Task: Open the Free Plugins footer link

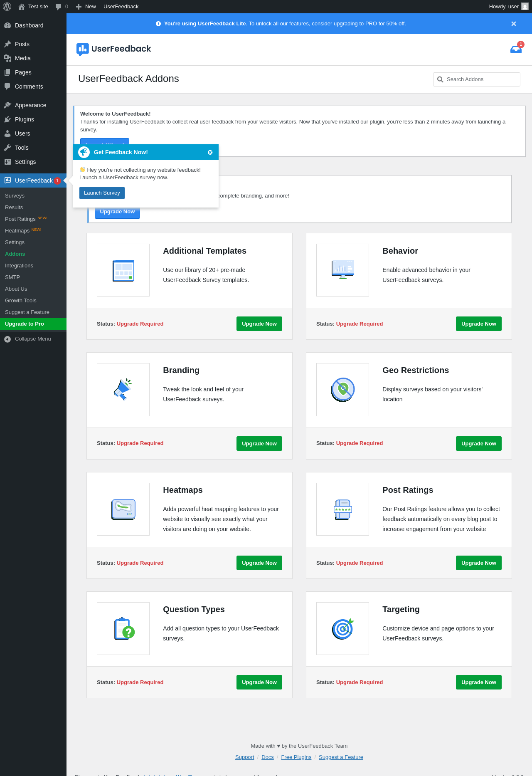Action: pos(296,757)
